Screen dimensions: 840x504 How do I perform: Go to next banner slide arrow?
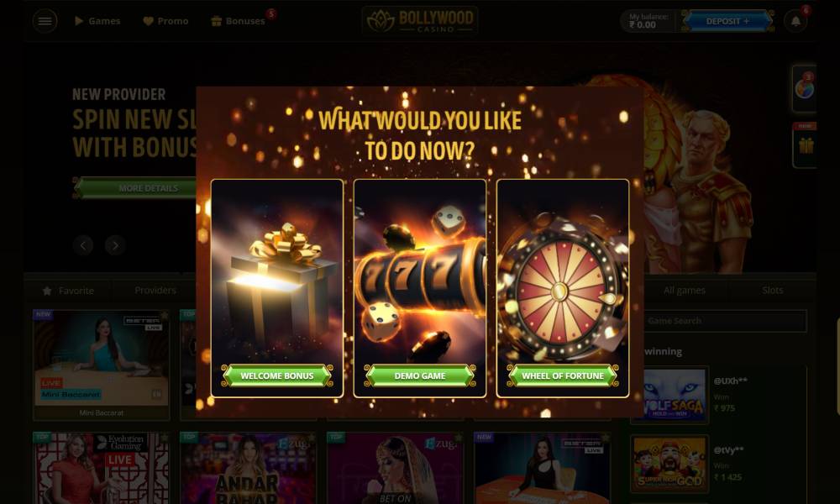pos(115,245)
